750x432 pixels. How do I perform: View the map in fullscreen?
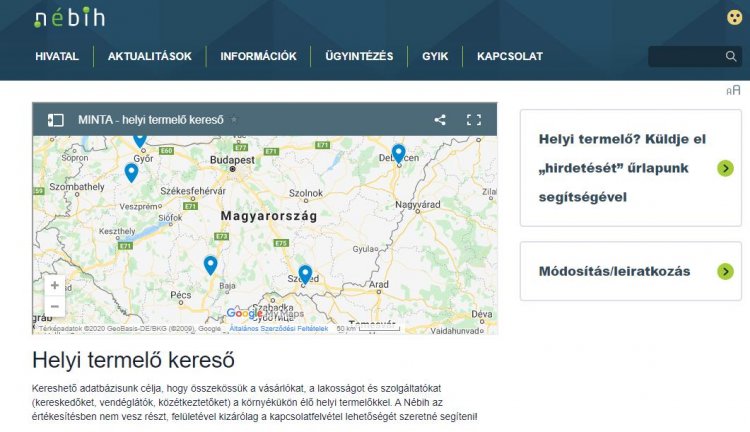[x=474, y=120]
